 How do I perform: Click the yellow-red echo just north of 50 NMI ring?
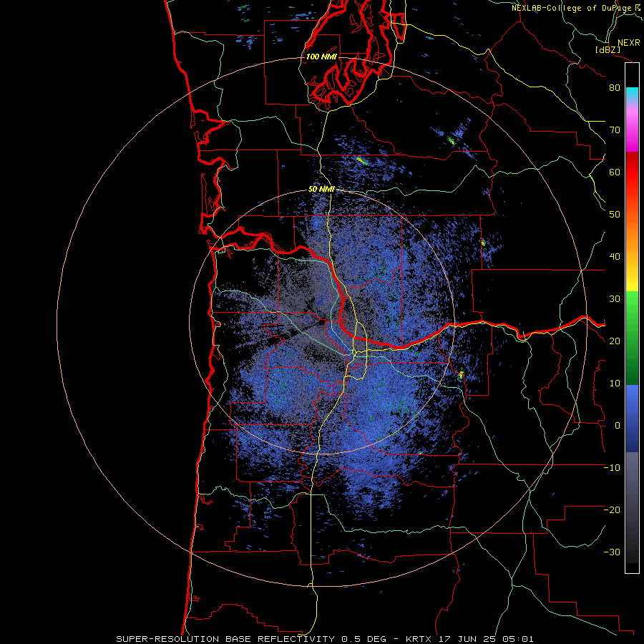pos(361,160)
